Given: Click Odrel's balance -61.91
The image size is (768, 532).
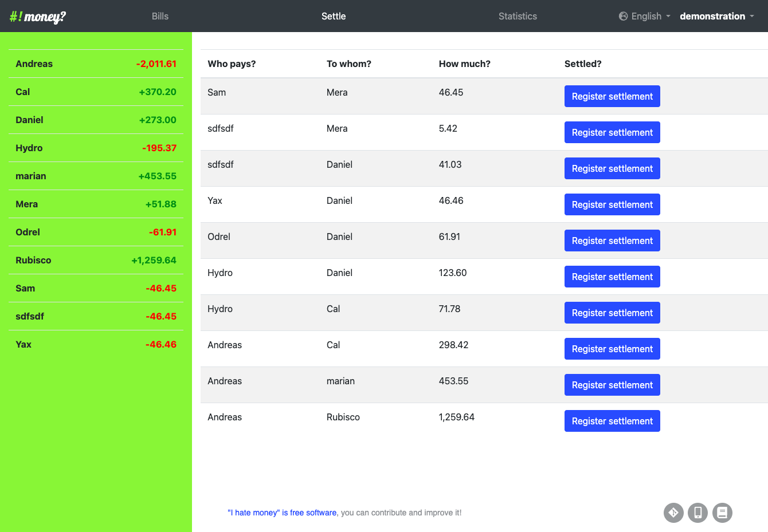Looking at the screenshot, I should point(163,232).
